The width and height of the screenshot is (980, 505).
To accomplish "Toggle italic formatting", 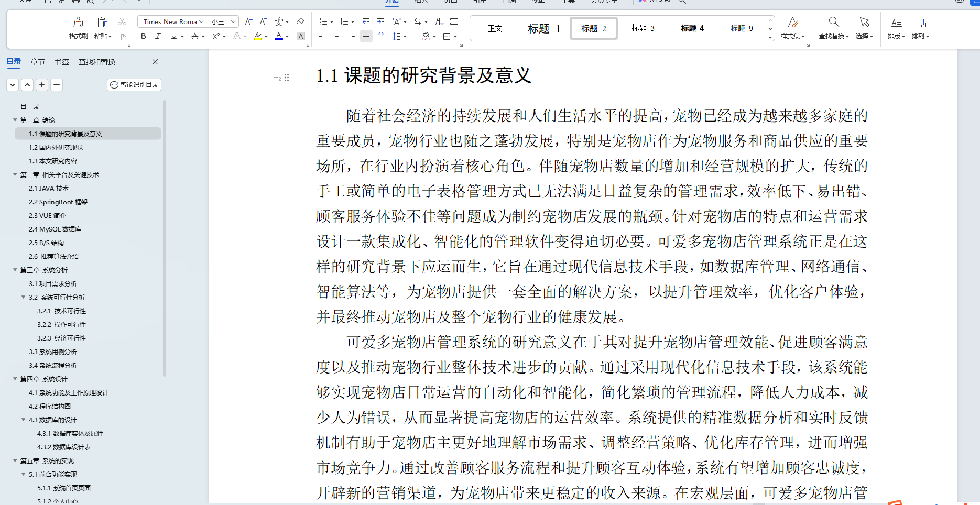I will click(x=158, y=36).
